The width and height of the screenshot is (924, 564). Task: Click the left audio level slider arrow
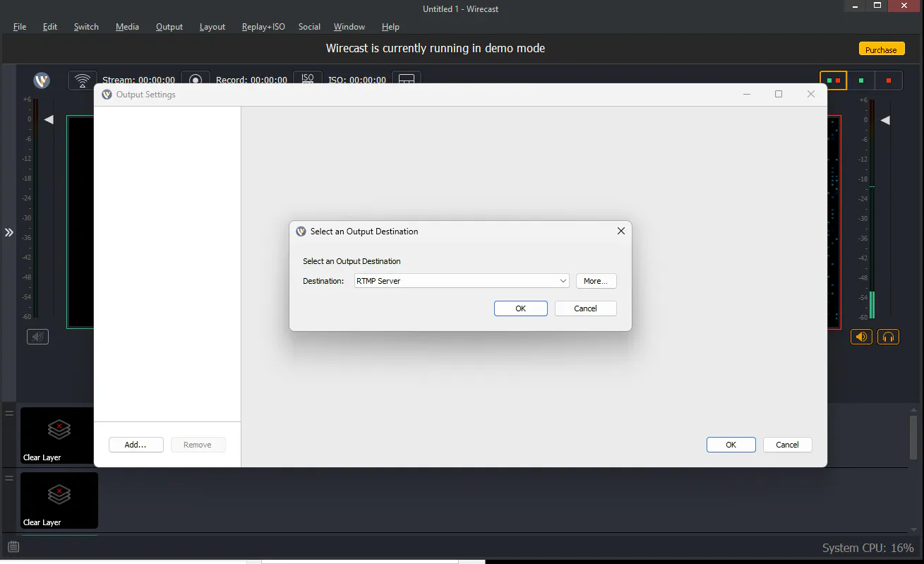tap(49, 120)
